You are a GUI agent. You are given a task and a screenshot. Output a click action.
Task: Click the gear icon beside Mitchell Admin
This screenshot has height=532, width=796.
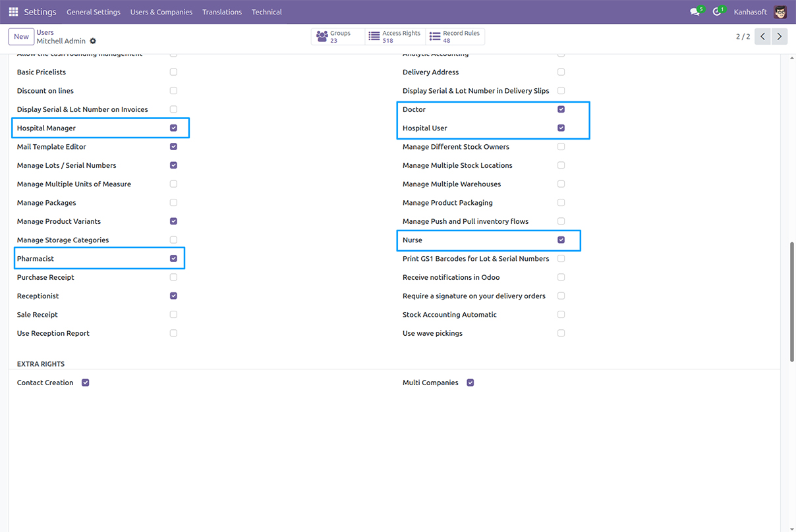(92, 41)
